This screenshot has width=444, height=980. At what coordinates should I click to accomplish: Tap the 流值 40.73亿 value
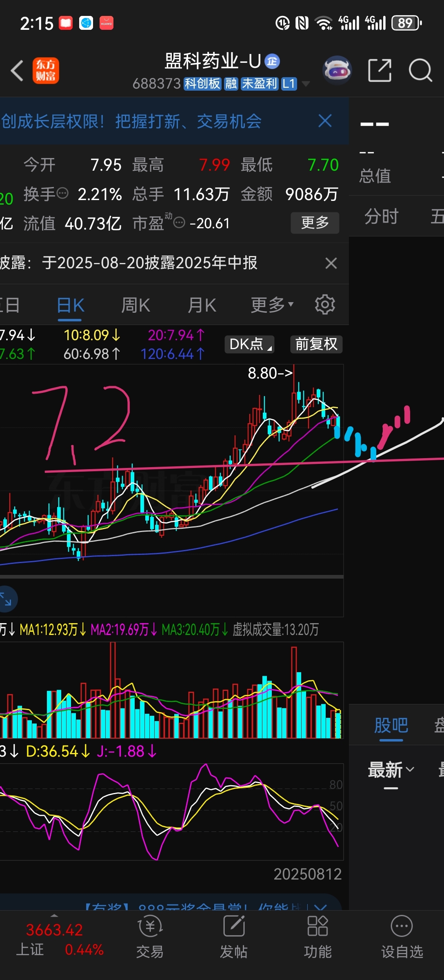pos(93,224)
